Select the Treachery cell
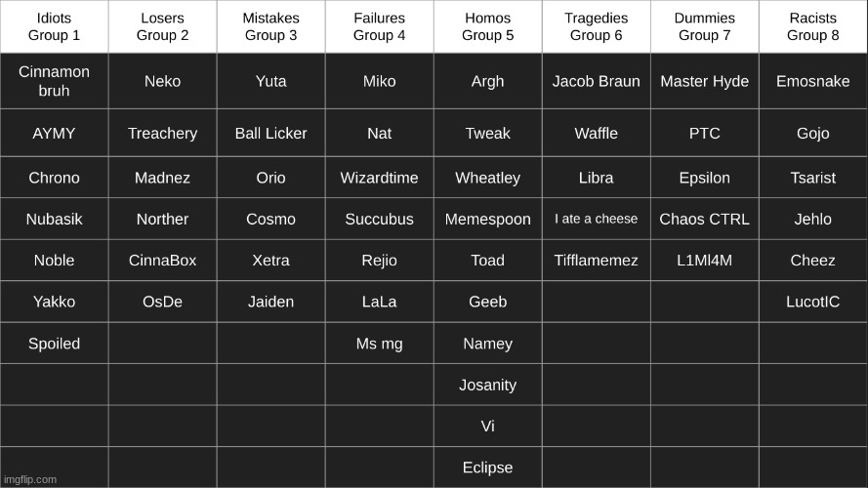868x488 pixels. (162, 133)
